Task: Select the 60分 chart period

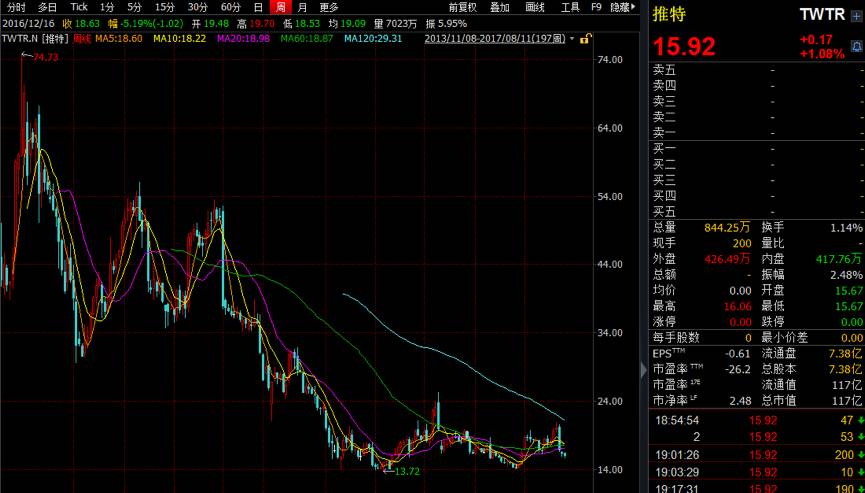Action: 231,7
